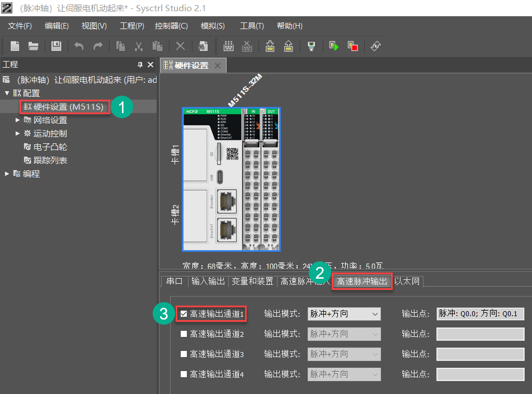Click the connect to controller plug icon
Viewport: 532px width, 394px height.
pyautogui.click(x=311, y=46)
